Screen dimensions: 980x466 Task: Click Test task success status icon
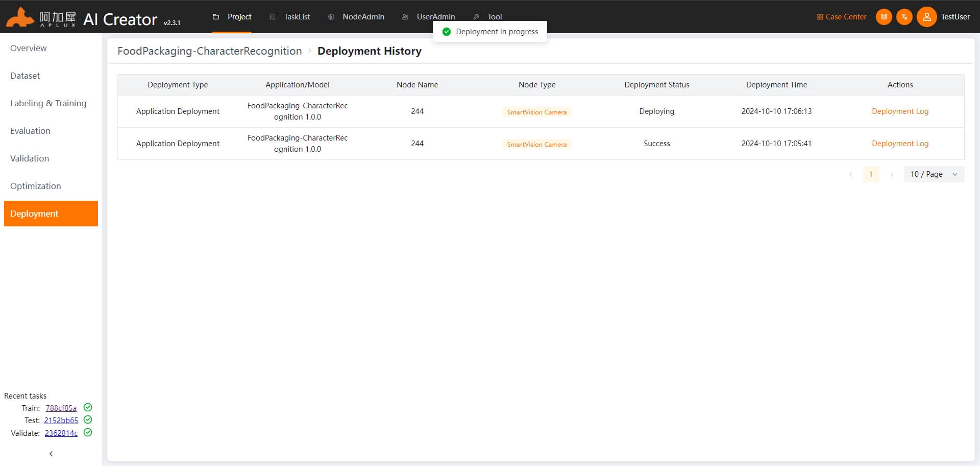coord(88,420)
